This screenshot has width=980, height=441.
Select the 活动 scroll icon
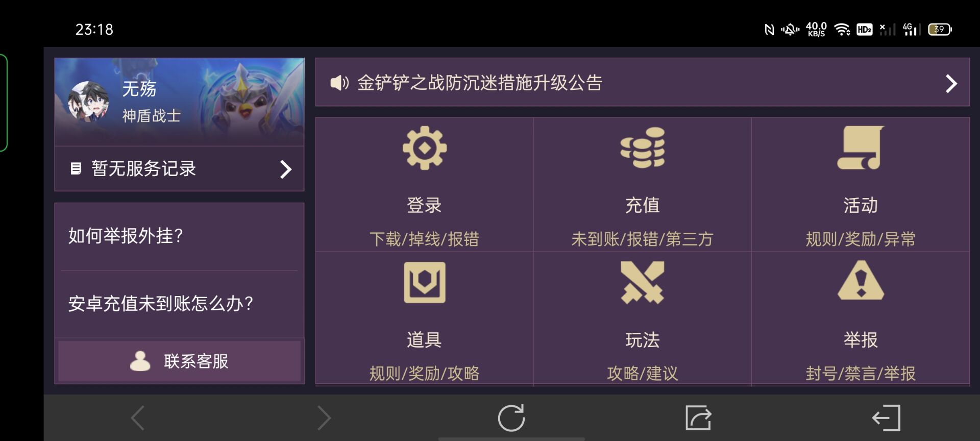point(861,148)
